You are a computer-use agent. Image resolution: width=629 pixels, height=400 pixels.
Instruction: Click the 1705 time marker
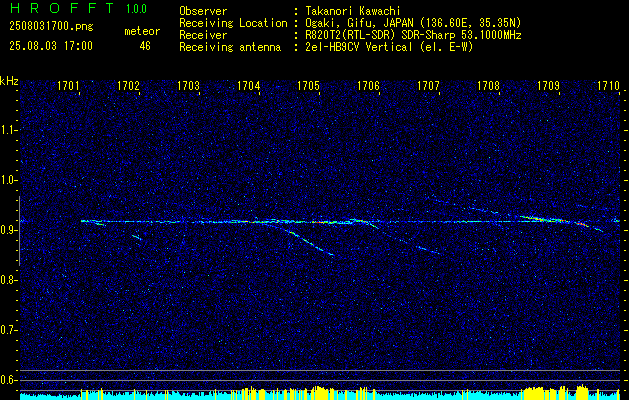point(308,86)
